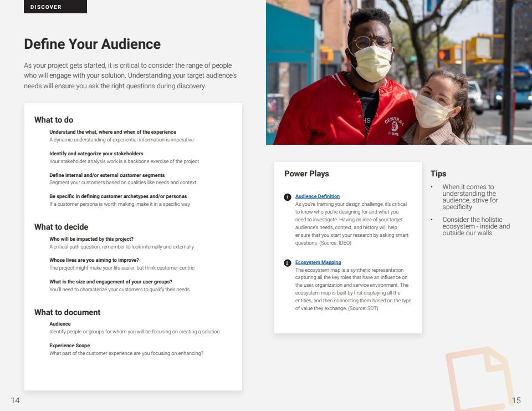Click the Central Lions logo on the red jacket

(394, 126)
